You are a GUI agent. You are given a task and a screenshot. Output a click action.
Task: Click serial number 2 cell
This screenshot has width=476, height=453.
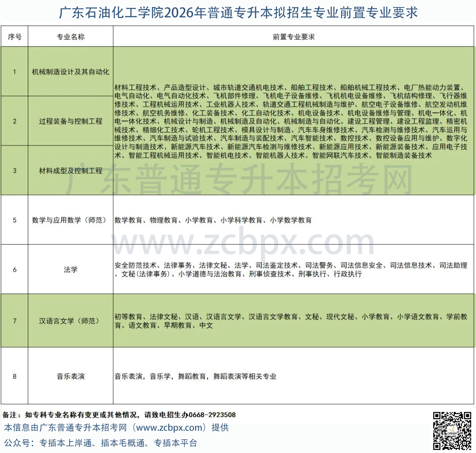tap(15, 121)
